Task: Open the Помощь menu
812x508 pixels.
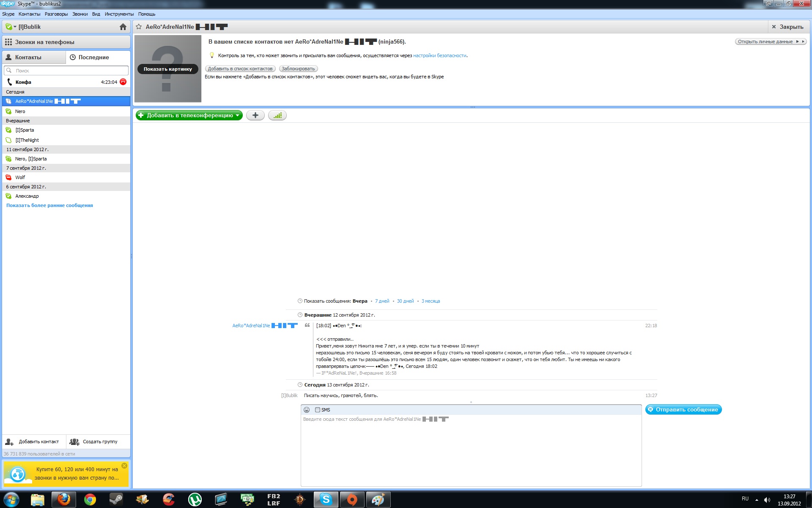Action: coord(147,14)
